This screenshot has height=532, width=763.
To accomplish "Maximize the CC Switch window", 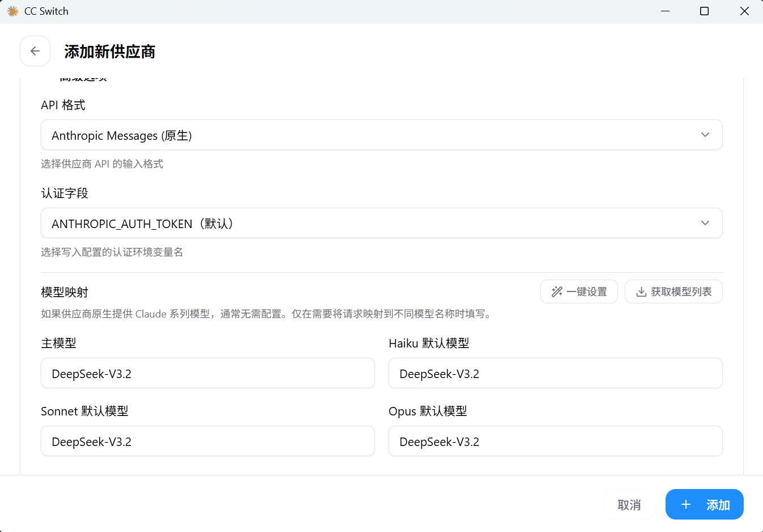I will pos(704,11).
